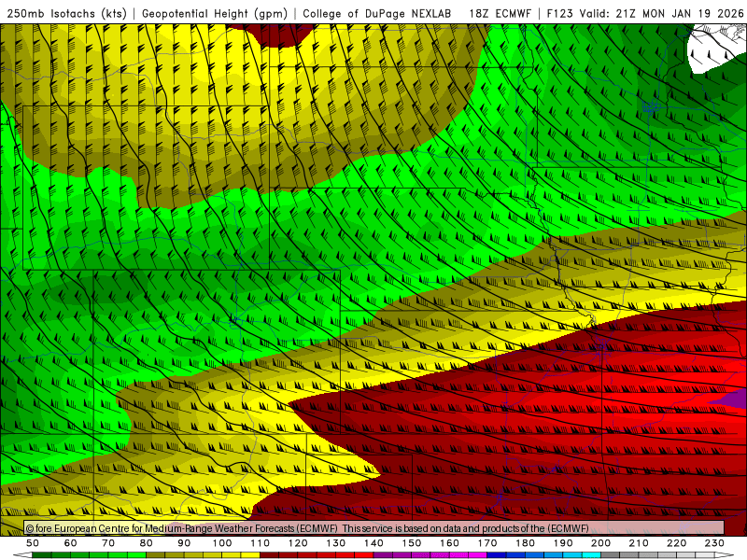Click the left arrow end of color bar

point(22,555)
